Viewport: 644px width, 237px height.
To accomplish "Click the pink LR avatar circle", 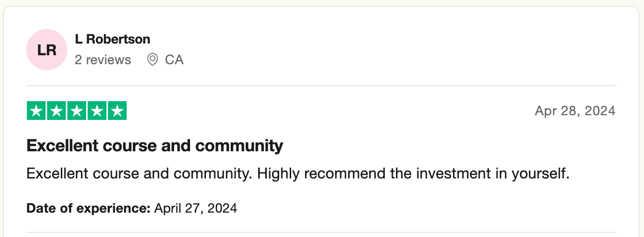I will [x=47, y=50].
